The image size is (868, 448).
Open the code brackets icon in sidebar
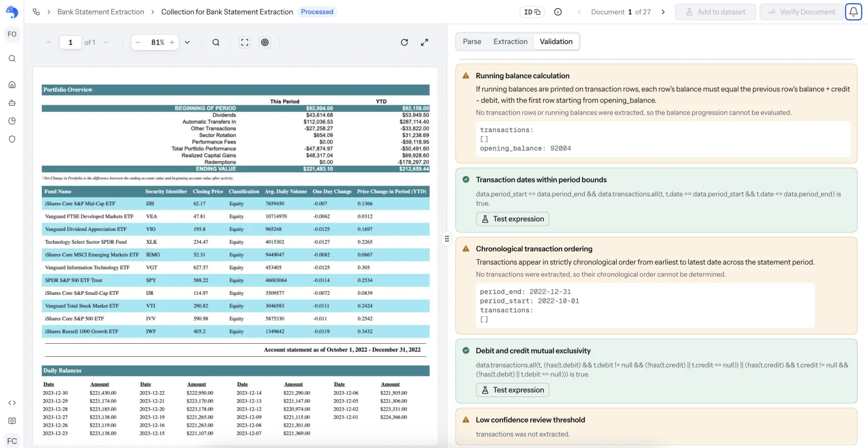(x=12, y=403)
